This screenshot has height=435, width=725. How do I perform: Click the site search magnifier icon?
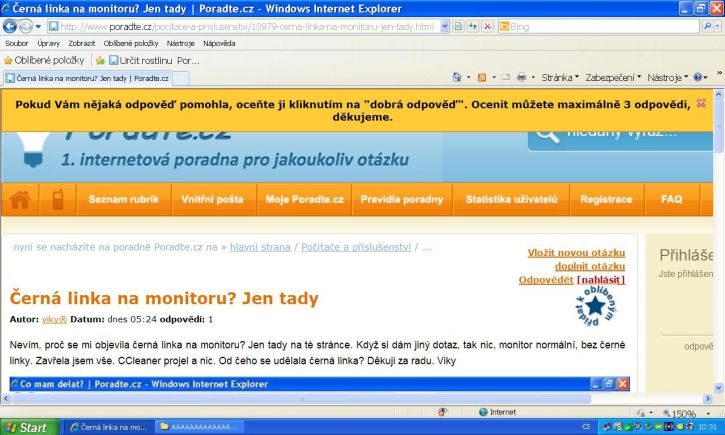click(547, 134)
